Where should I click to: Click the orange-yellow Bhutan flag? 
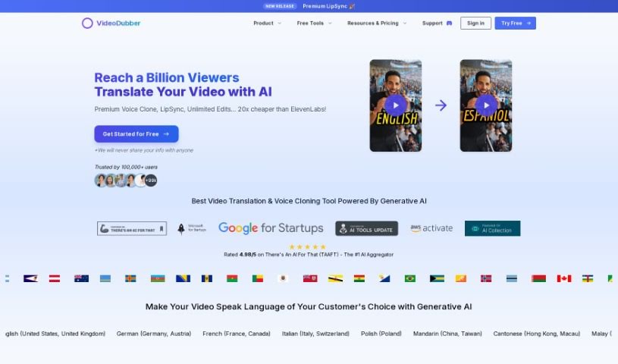(461, 278)
